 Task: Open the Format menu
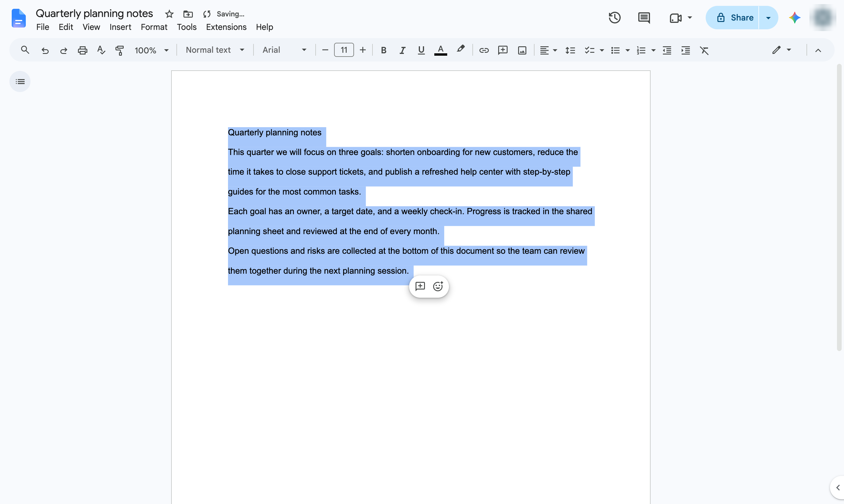(154, 27)
